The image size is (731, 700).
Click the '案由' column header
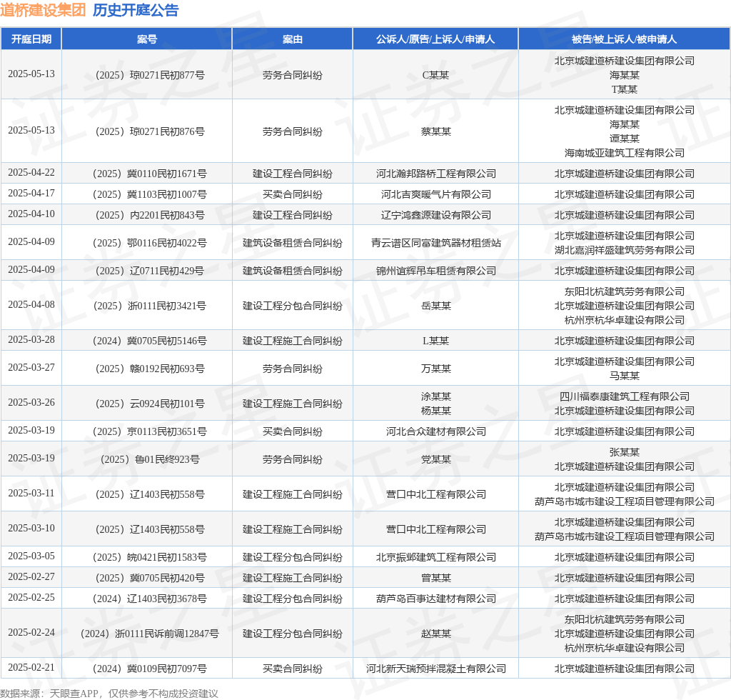[292, 39]
